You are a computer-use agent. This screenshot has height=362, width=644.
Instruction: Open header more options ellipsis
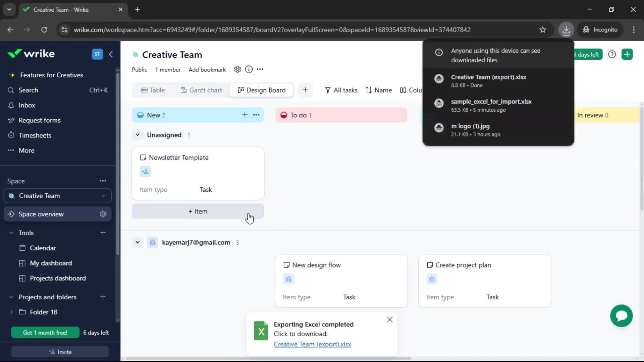click(x=260, y=69)
